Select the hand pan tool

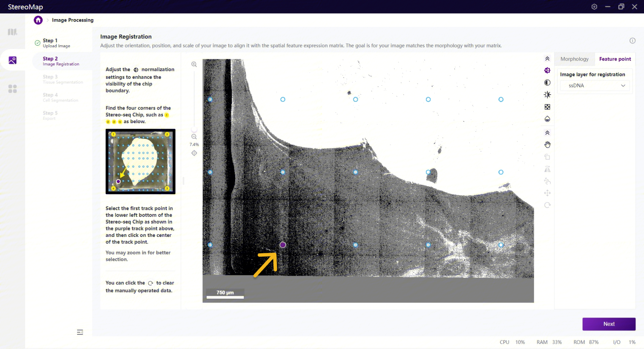547,145
